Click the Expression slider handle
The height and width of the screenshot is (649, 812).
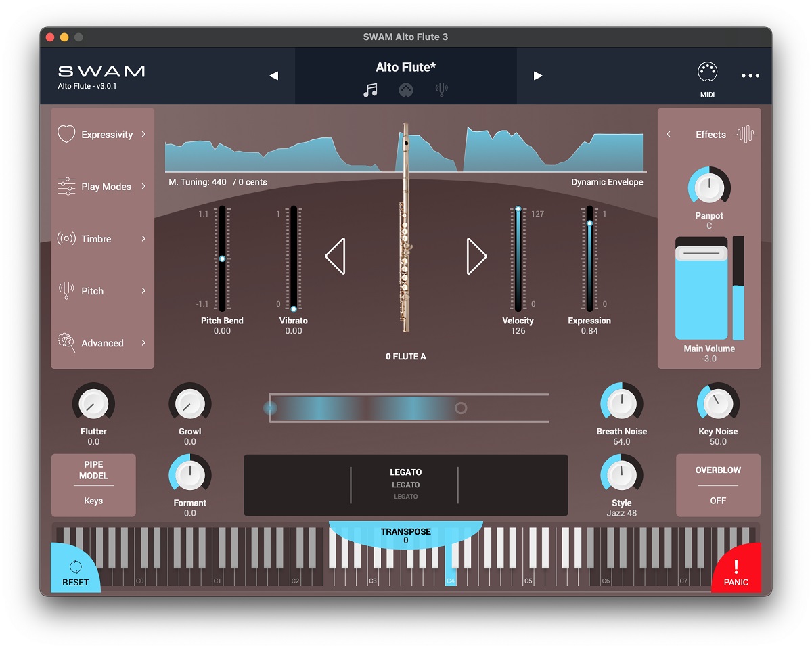click(x=589, y=223)
